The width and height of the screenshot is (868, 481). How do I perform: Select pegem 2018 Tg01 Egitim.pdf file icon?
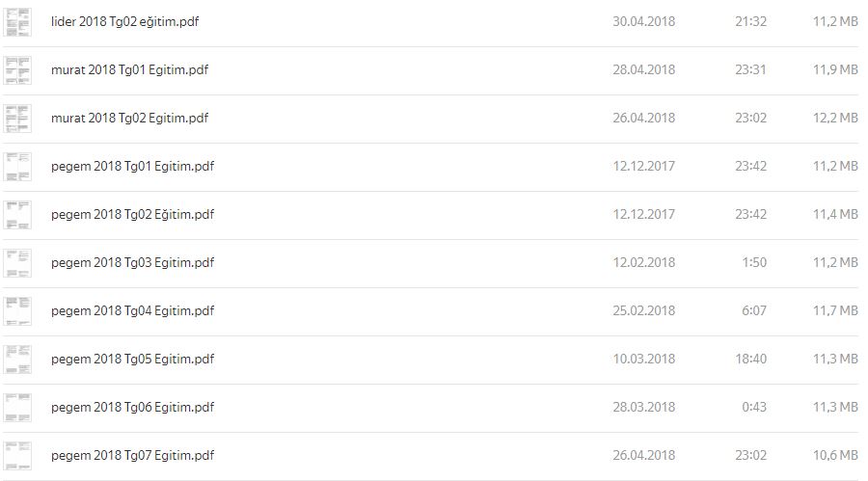17,167
